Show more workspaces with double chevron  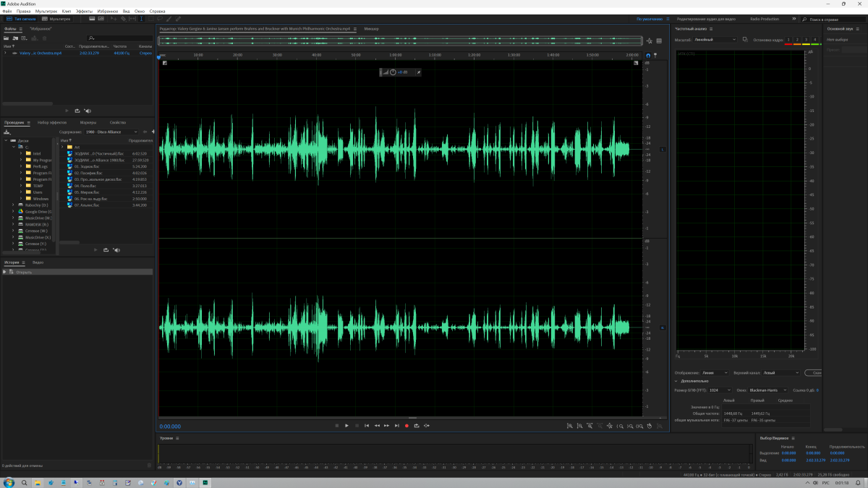[x=794, y=19]
